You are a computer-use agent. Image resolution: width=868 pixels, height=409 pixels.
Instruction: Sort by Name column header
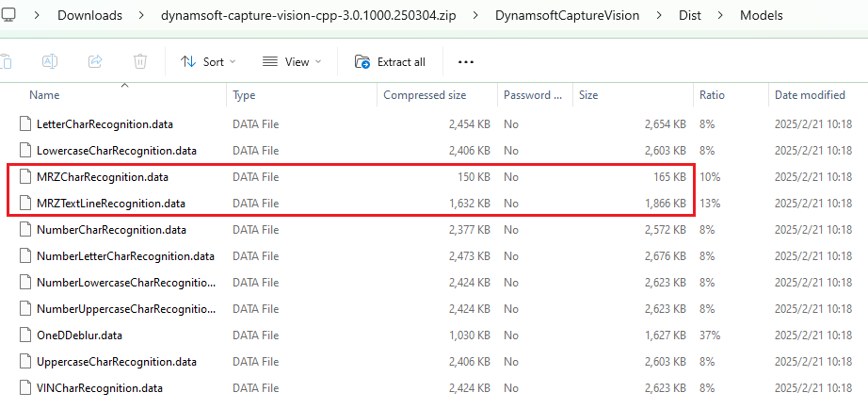[44, 95]
